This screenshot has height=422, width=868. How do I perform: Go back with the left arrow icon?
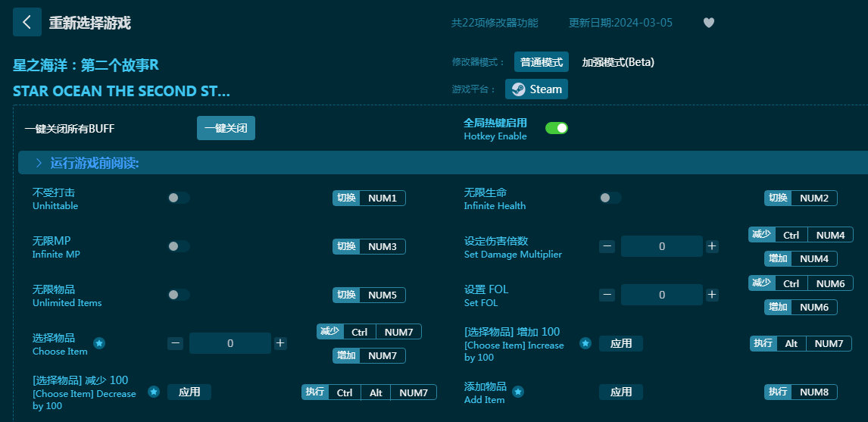27,22
